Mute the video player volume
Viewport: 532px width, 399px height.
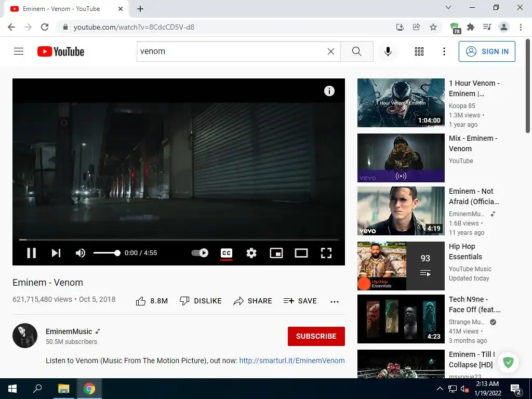pos(81,253)
